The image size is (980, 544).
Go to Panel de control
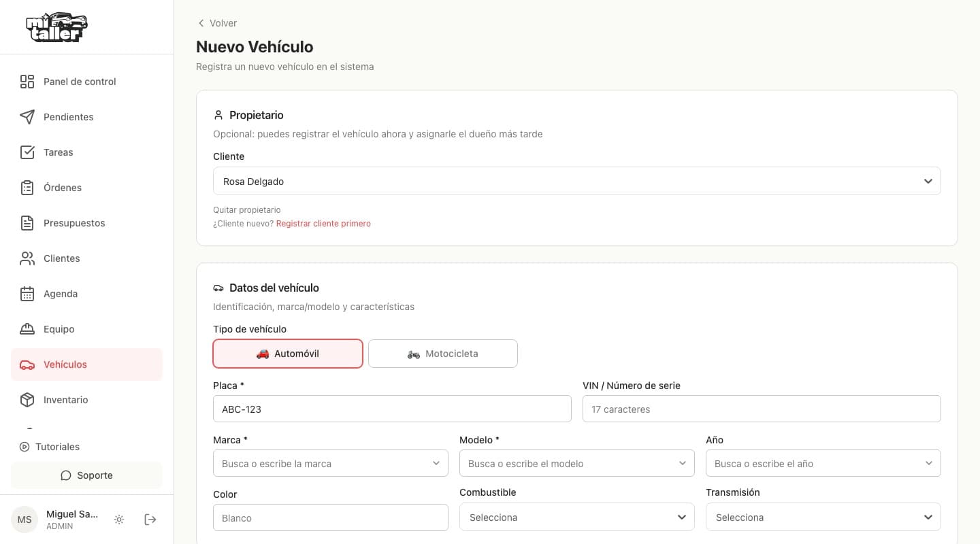click(87, 82)
